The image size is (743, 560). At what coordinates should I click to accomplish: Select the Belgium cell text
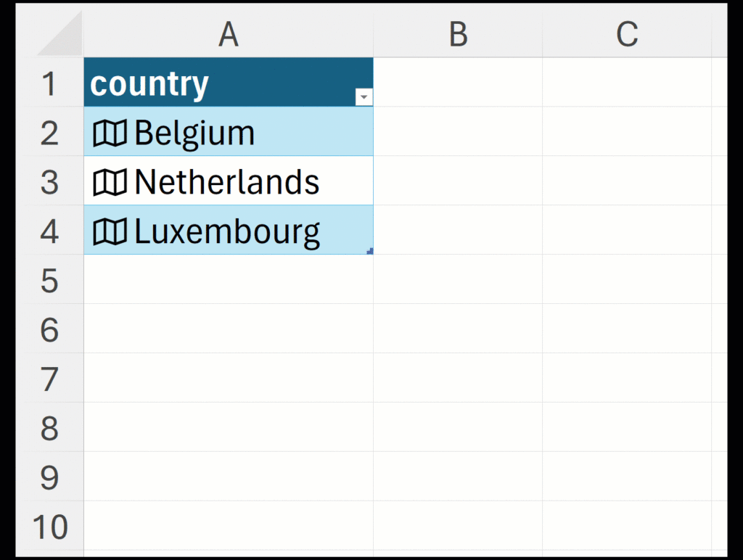(x=194, y=133)
